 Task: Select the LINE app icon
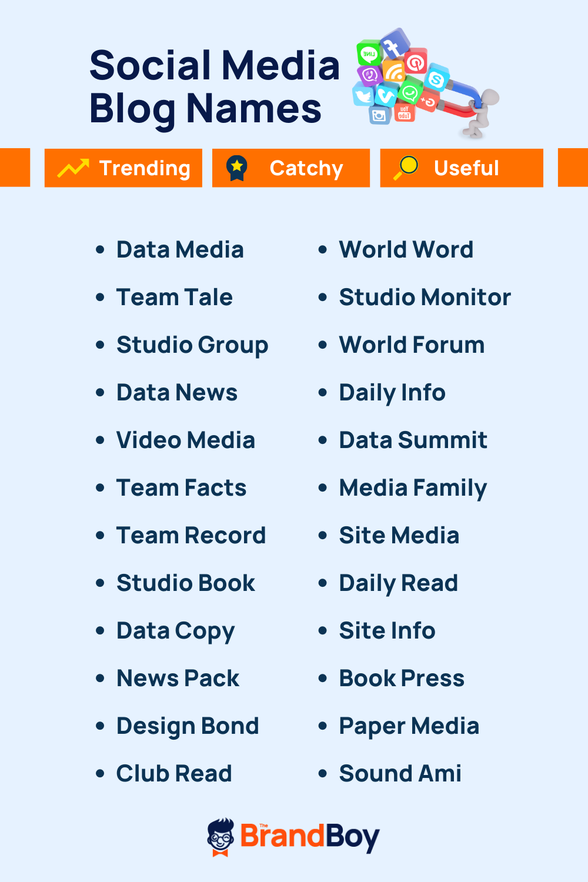(369, 54)
